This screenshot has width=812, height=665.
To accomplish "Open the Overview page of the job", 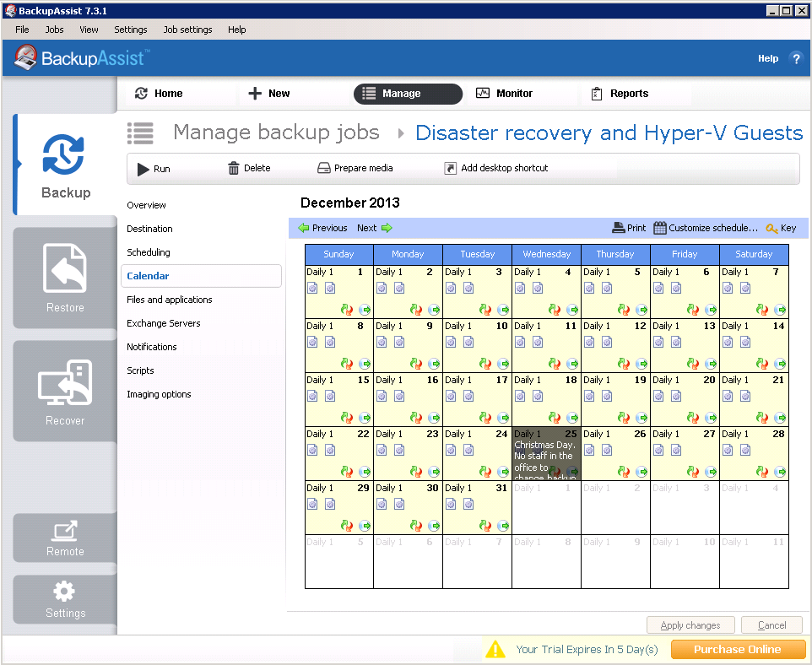I will click(x=146, y=205).
